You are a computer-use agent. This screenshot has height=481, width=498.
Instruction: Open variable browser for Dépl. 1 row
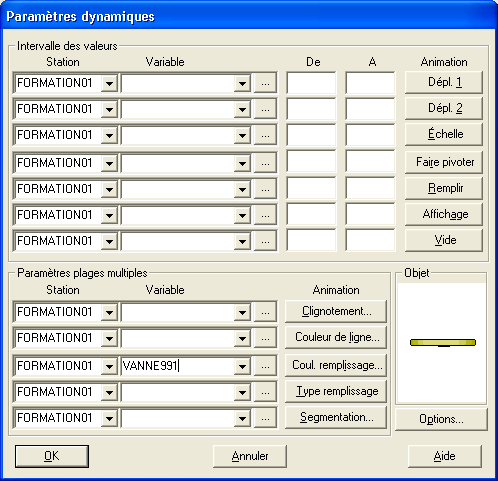pos(265,83)
